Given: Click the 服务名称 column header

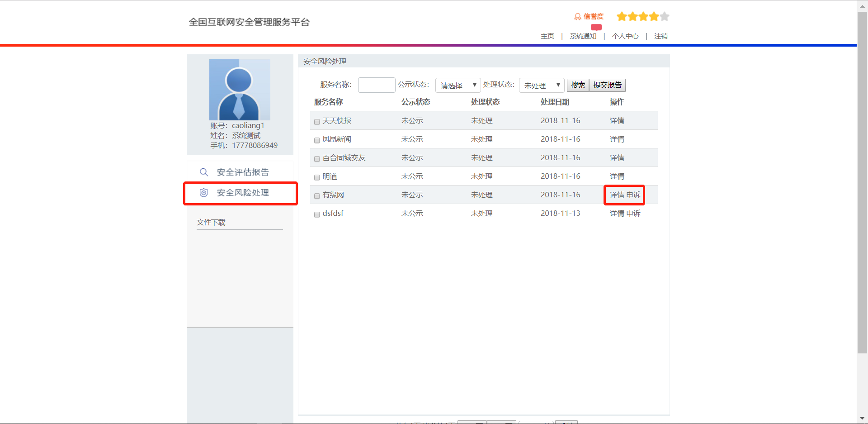Looking at the screenshot, I should 329,102.
